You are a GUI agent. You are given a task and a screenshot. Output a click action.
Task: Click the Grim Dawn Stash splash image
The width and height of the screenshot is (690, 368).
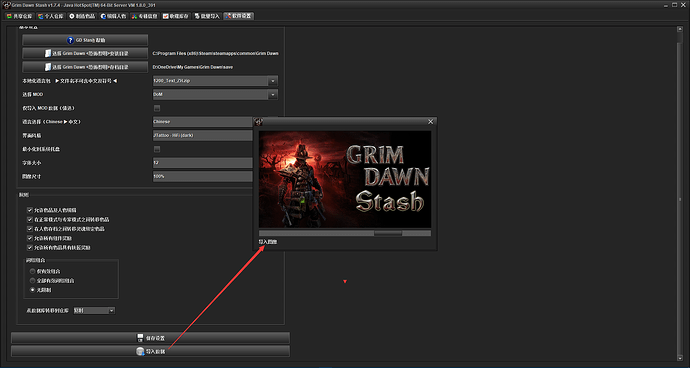click(345, 179)
